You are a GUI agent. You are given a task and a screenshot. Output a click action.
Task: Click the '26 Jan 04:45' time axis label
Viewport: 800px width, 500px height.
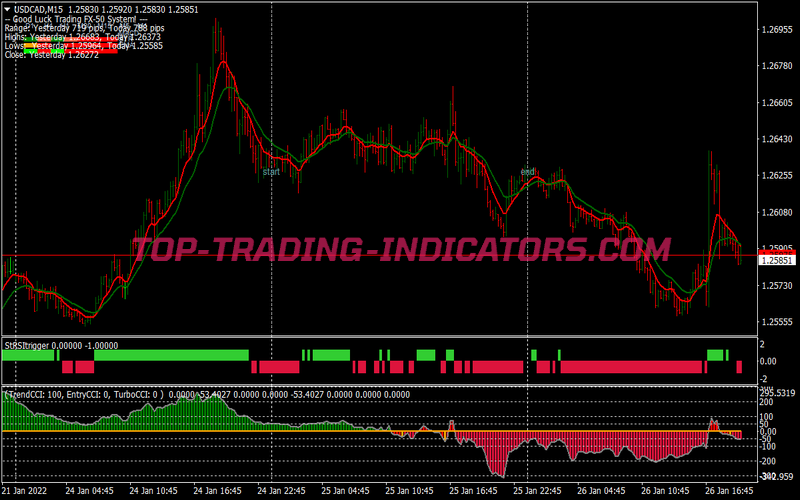point(602,491)
